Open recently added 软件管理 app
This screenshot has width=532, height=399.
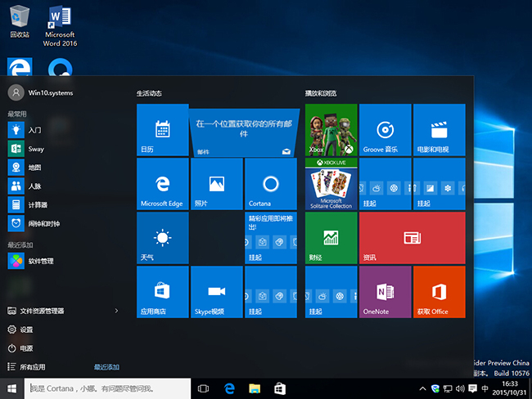[64, 261]
